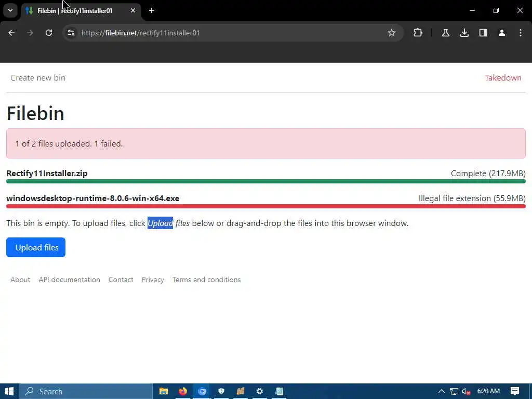This screenshot has width=532, height=399.
Task: Click the Complete (217.9MB) status text
Action: click(488, 174)
